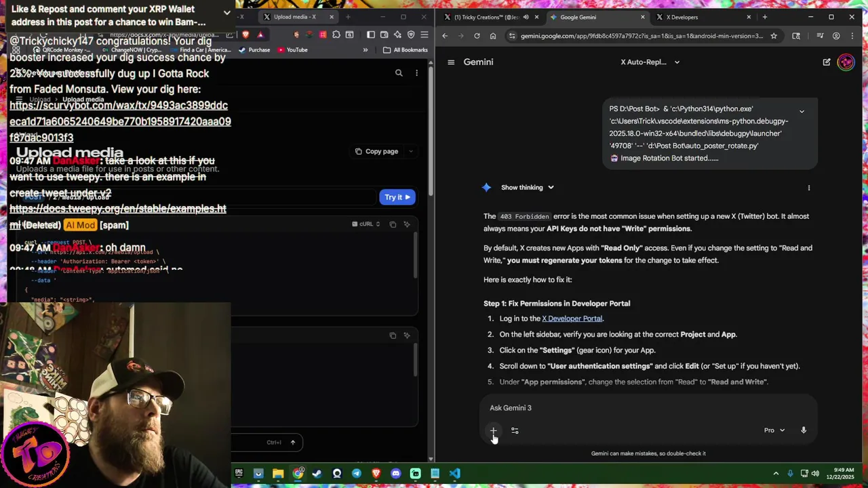Open the X Auto-Repl... chat title dropdown
Image resolution: width=868 pixels, height=488 pixels.
pyautogui.click(x=650, y=62)
